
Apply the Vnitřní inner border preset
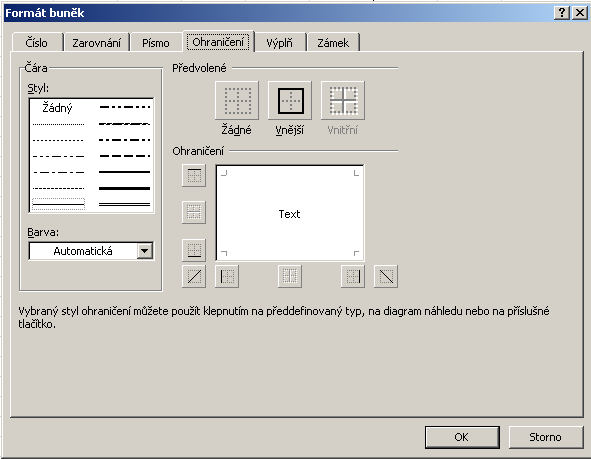pyautogui.click(x=343, y=100)
